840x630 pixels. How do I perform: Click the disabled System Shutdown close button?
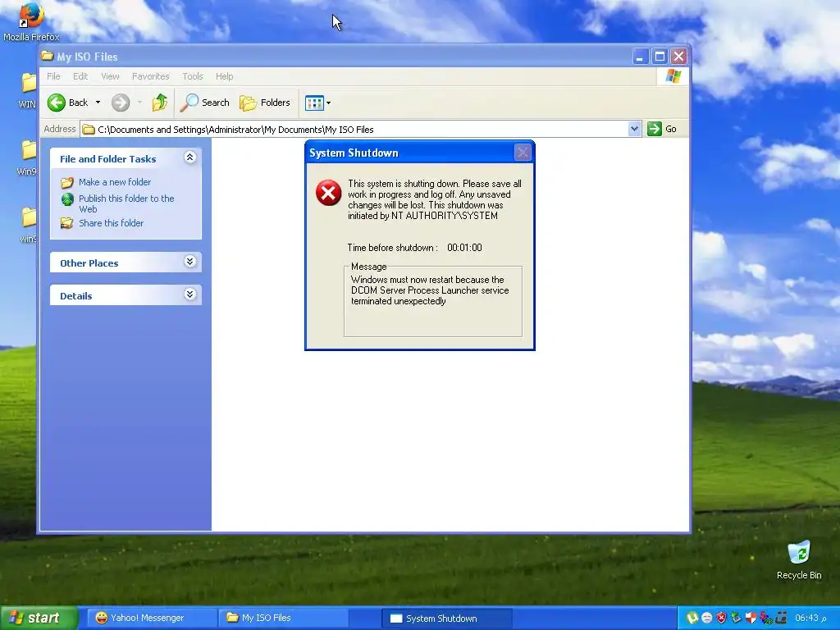point(523,153)
